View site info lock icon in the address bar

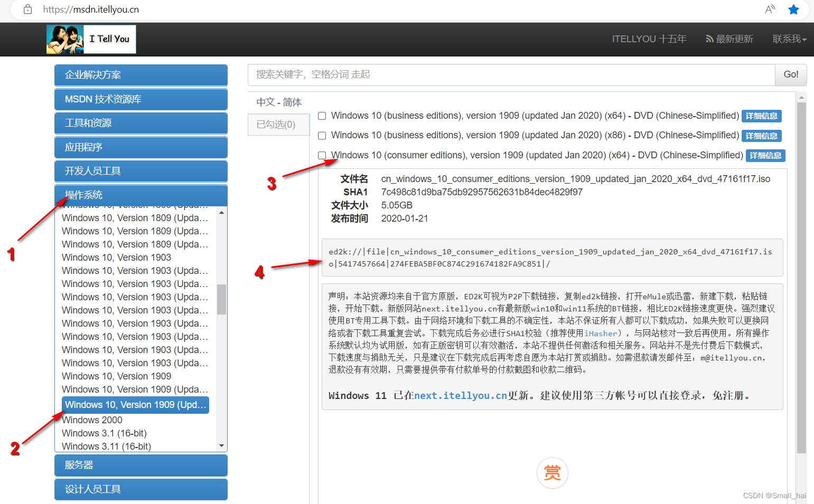click(28, 9)
